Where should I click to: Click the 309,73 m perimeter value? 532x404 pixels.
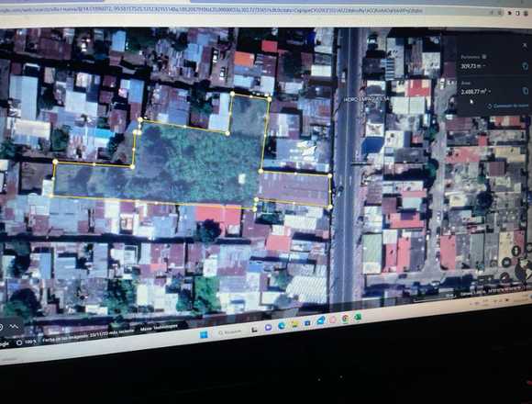pos(471,66)
